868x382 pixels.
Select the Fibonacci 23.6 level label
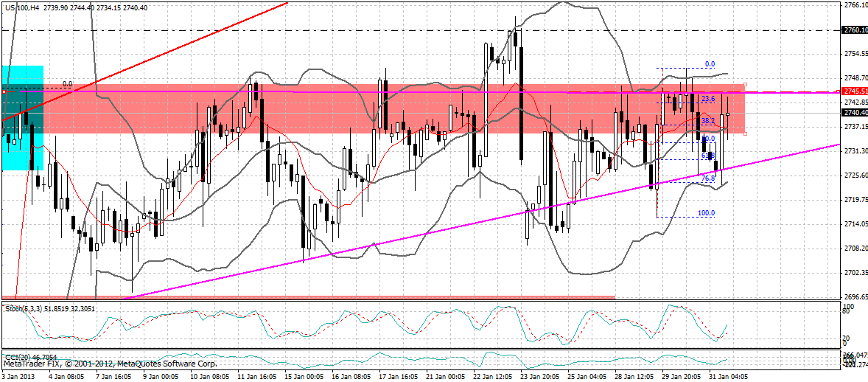[708, 99]
